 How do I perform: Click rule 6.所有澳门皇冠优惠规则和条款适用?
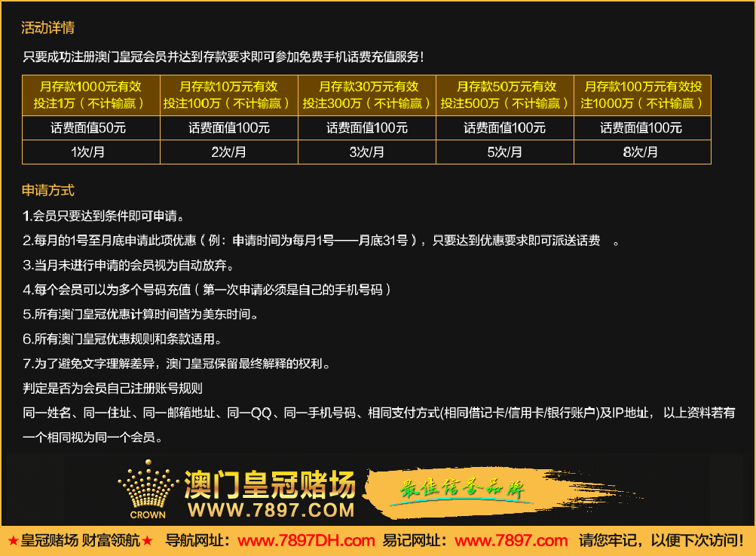122,339
